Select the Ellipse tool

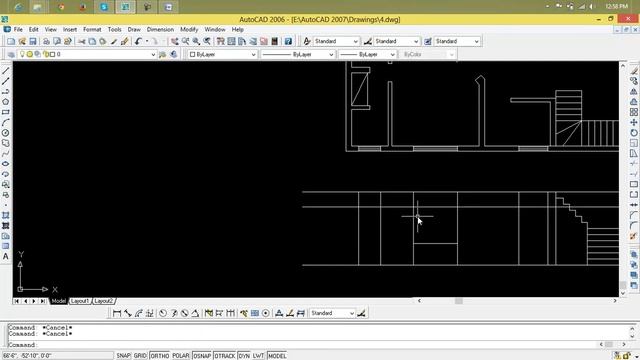tap(6, 164)
